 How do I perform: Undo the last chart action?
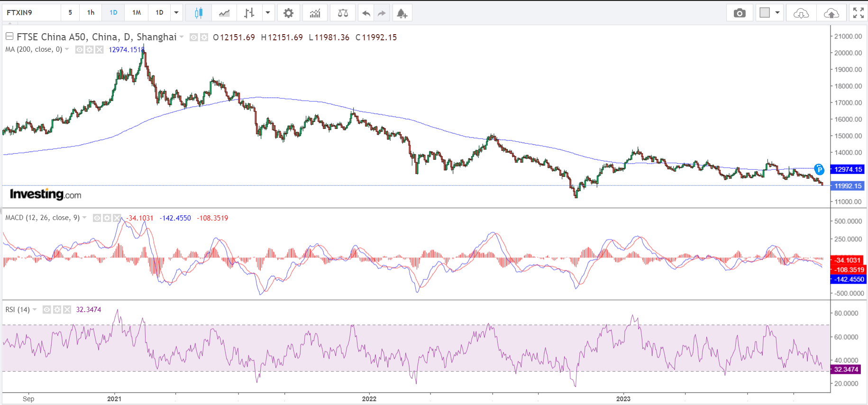366,13
